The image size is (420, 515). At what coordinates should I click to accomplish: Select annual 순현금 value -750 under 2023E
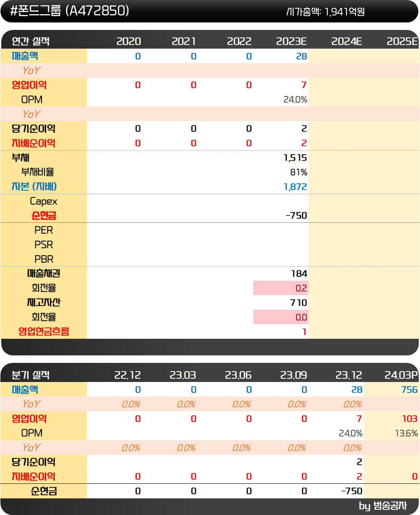point(296,215)
